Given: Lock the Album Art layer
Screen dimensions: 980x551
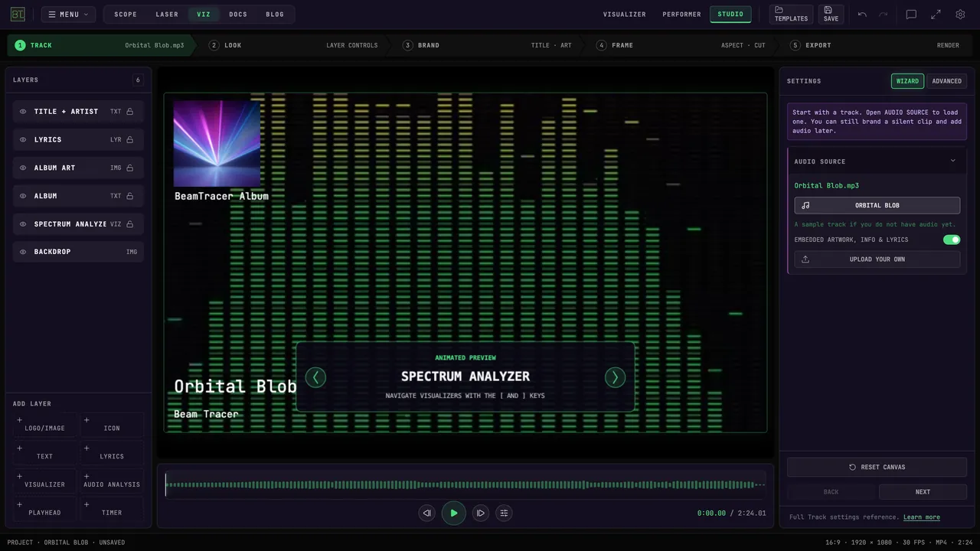Looking at the screenshot, I should pyautogui.click(x=130, y=168).
